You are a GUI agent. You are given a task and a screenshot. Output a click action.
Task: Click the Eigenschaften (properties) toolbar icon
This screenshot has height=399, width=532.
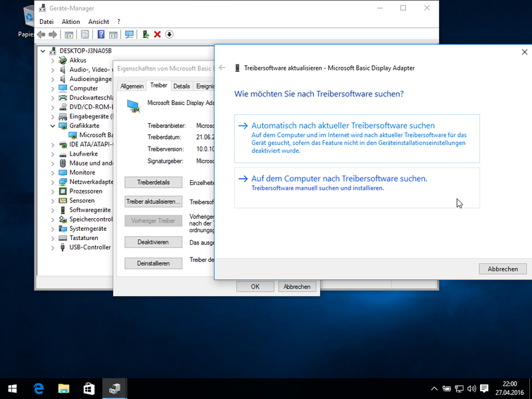coord(85,34)
